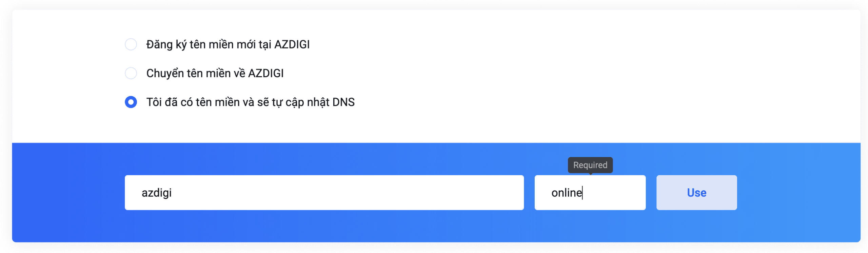The width and height of the screenshot is (868, 253).
Task: Click the word "AZDIGI" in the transfer option
Action: (266, 73)
